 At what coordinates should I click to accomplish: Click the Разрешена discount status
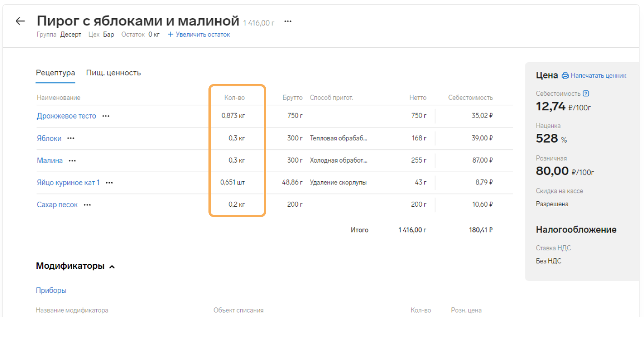(552, 204)
